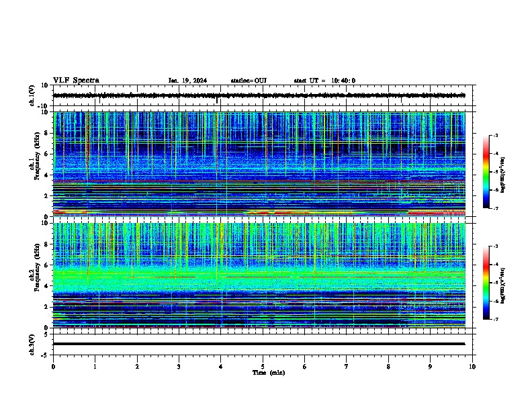Viewport: 532px width, 411px height.
Task: Click inside the ch.2 spectrogram plot
Action: pyautogui.click(x=259, y=275)
